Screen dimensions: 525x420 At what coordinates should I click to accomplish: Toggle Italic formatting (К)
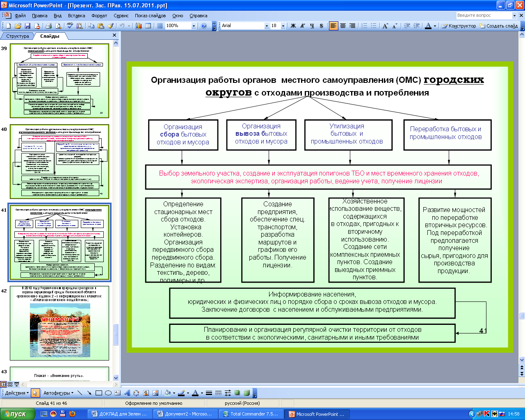tap(303, 26)
